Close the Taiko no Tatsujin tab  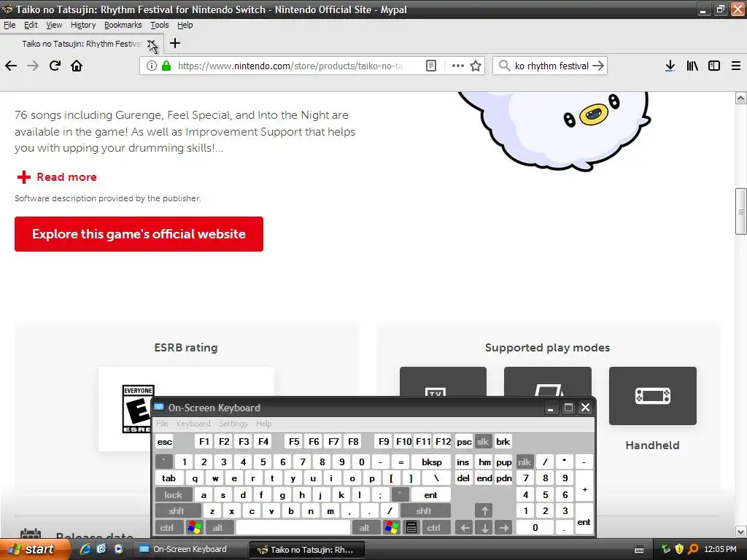pyautogui.click(x=152, y=44)
